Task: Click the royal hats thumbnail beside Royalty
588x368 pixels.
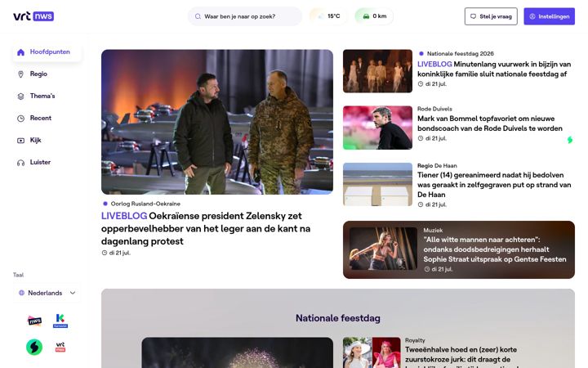Action: pyautogui.click(x=372, y=352)
